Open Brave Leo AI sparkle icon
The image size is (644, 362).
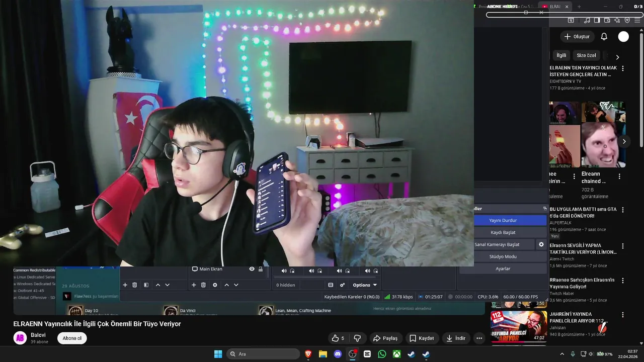pos(617,20)
